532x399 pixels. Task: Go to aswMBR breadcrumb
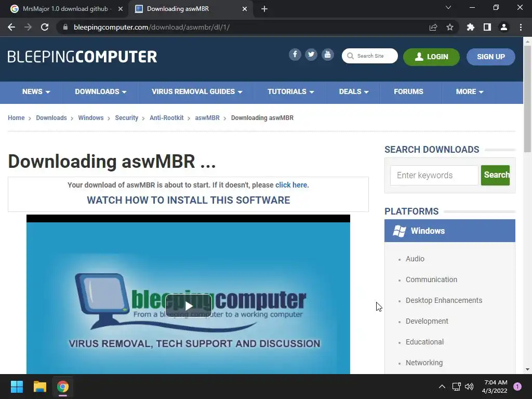(207, 118)
